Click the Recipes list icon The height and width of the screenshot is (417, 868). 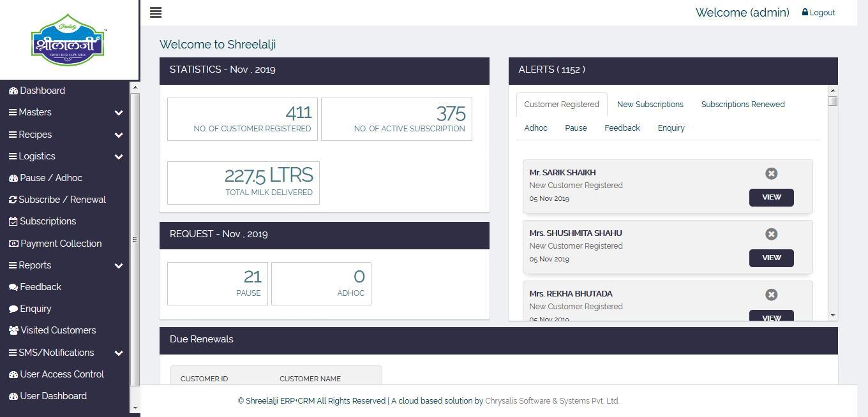[13, 135]
